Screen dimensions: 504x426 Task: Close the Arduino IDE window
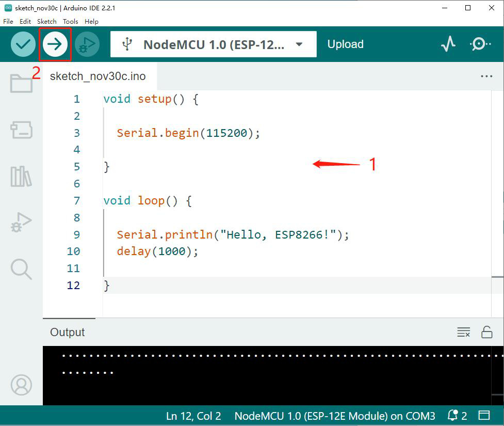coord(492,8)
